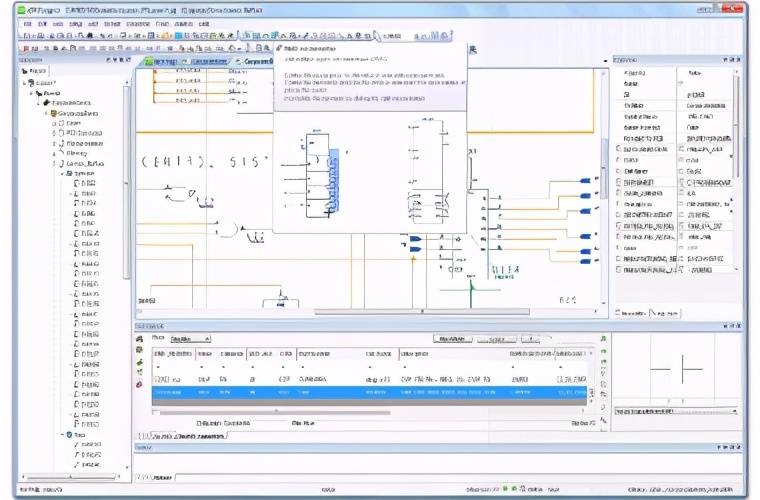Screen dimensions: 760x500
Task: Click the middle of three buttons above the bottom table
Action: click(497, 339)
